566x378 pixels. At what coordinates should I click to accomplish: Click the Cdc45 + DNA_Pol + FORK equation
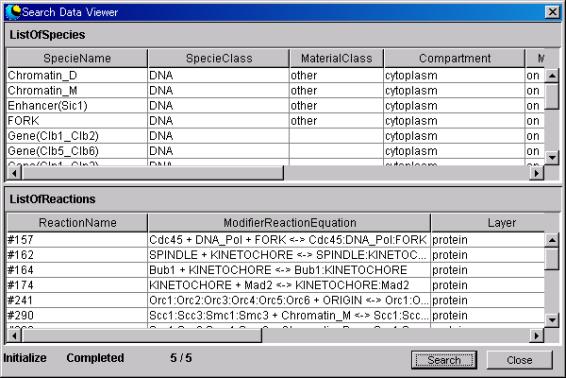[x=289, y=240]
